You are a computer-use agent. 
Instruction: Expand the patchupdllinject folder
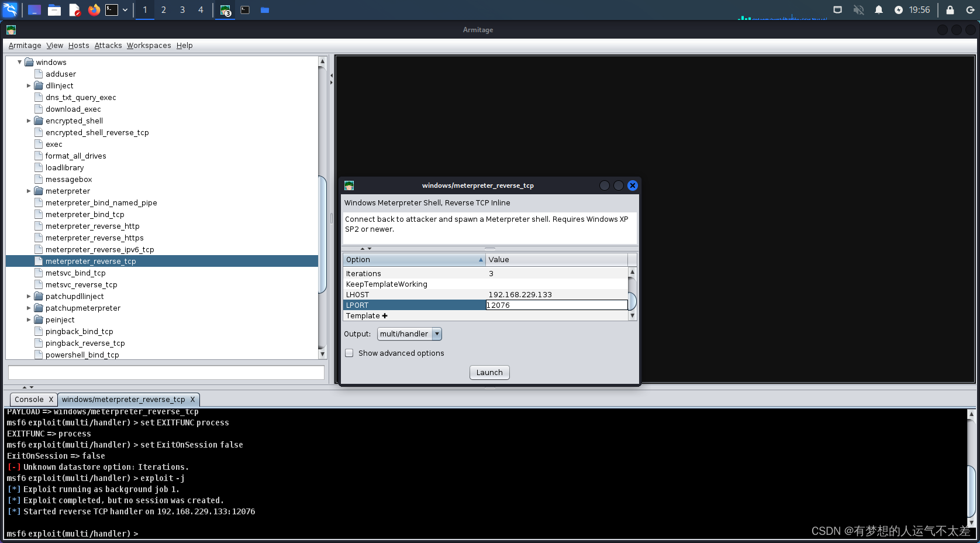point(29,296)
